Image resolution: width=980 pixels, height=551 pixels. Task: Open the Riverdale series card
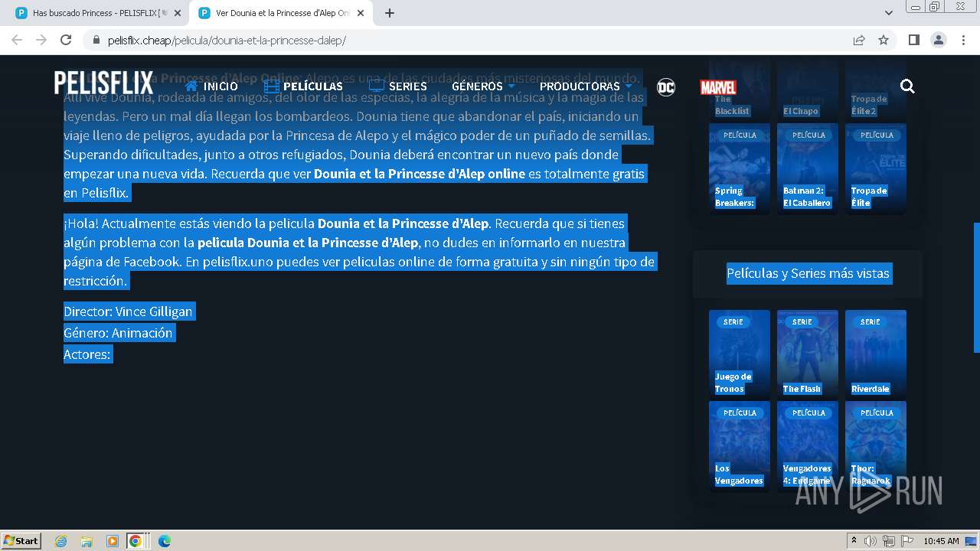point(876,354)
